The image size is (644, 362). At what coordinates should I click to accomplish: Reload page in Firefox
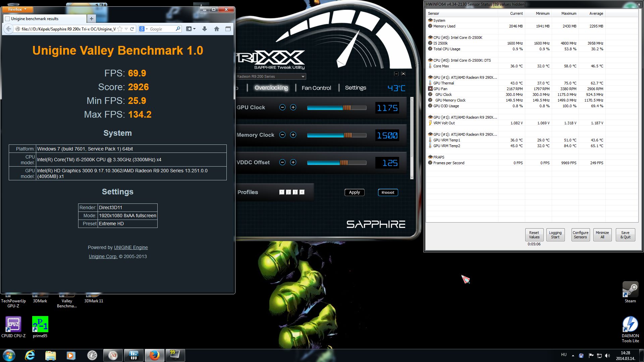[x=132, y=29]
